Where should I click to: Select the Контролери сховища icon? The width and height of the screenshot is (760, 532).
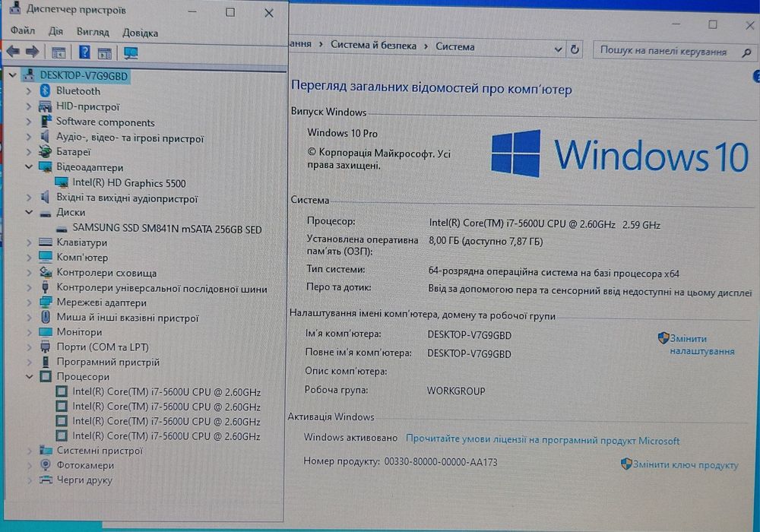click(x=46, y=272)
